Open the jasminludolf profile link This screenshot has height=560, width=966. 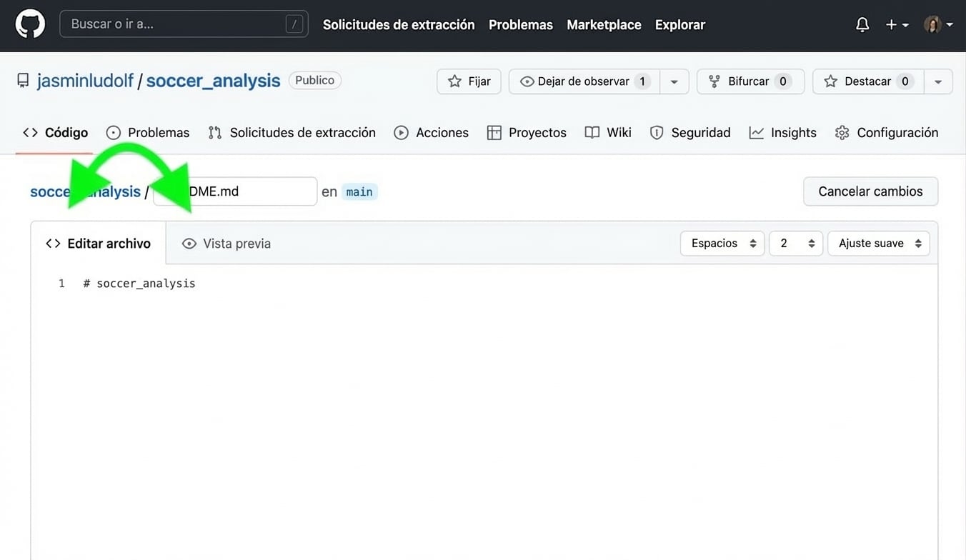[x=85, y=81]
